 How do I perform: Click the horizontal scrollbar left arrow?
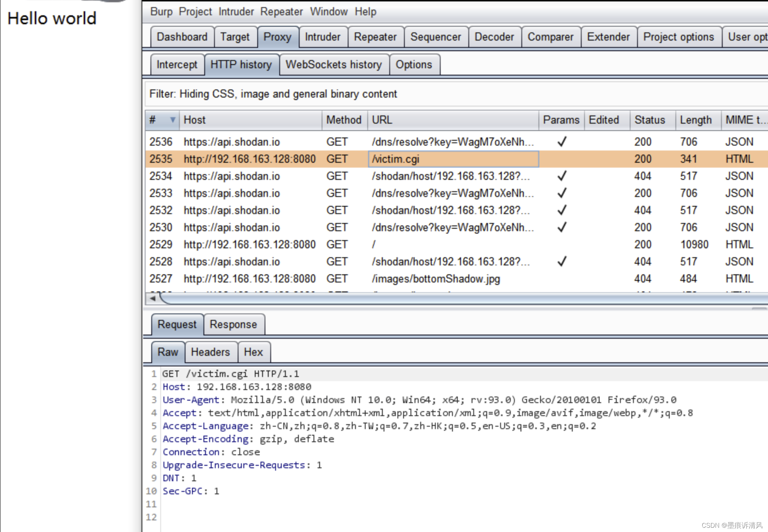pos(152,298)
